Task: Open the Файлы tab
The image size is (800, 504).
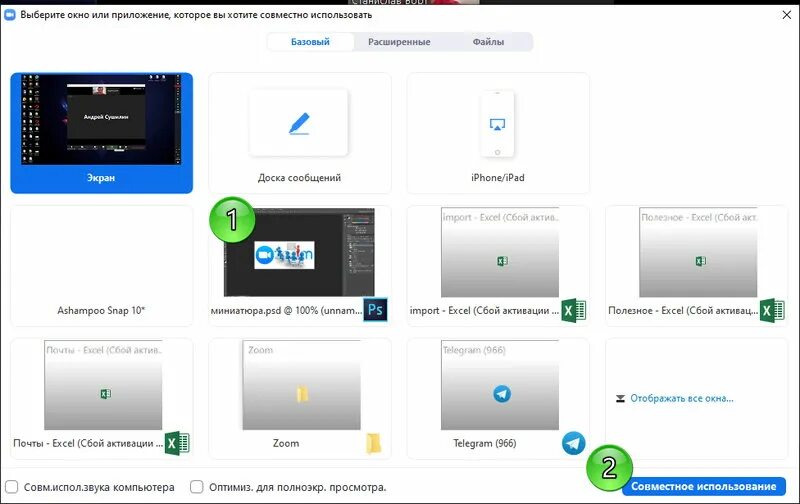Action: 488,42
